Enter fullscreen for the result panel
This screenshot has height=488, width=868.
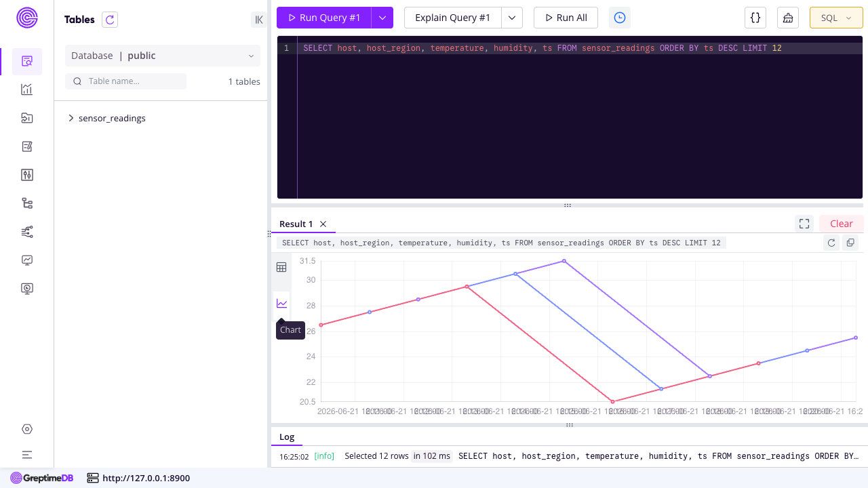point(804,224)
